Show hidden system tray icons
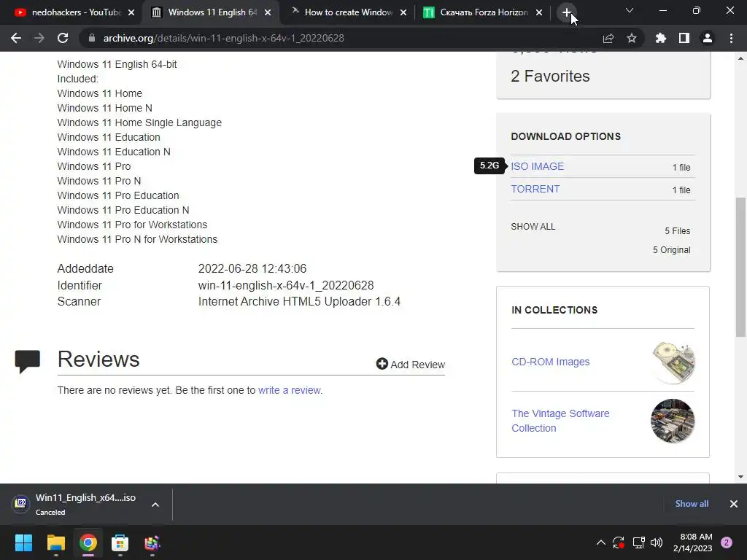 pyautogui.click(x=601, y=542)
